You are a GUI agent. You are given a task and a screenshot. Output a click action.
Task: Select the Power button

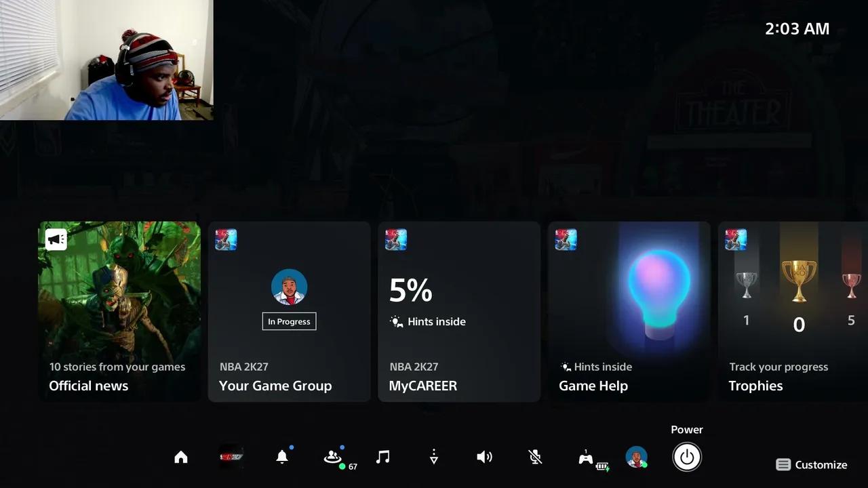(x=687, y=457)
